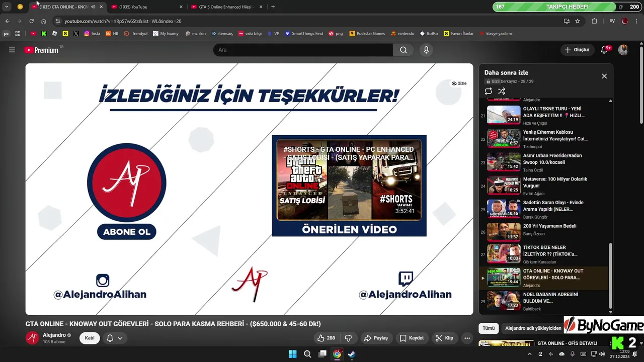This screenshot has height=362, width=644.
Task: Open Steam from the taskbar
Action: coord(352,354)
